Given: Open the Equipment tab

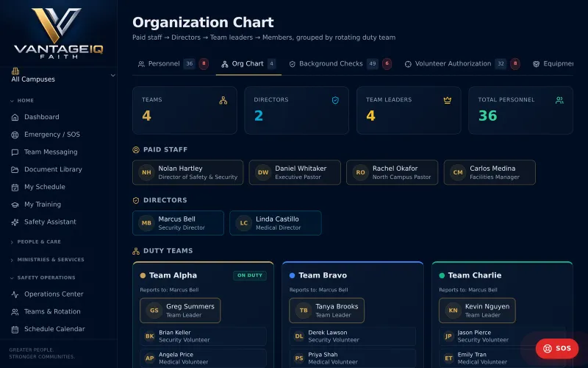Looking at the screenshot, I should coord(553,64).
